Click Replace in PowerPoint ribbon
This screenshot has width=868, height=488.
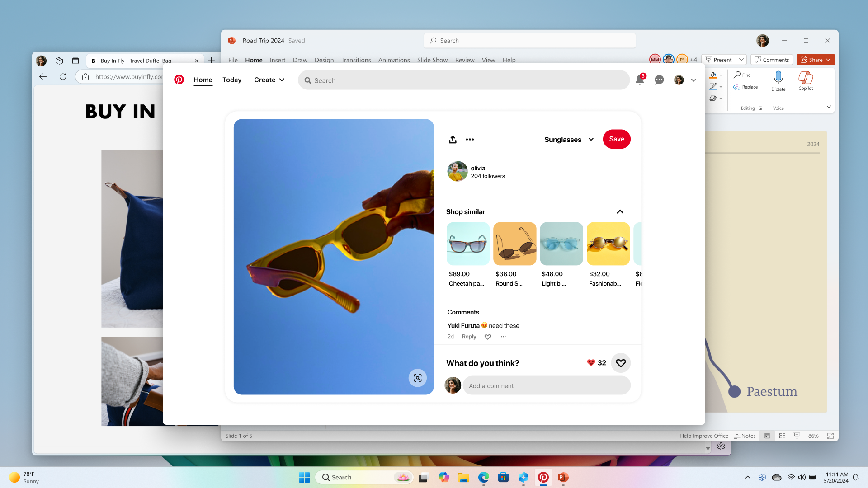(745, 87)
